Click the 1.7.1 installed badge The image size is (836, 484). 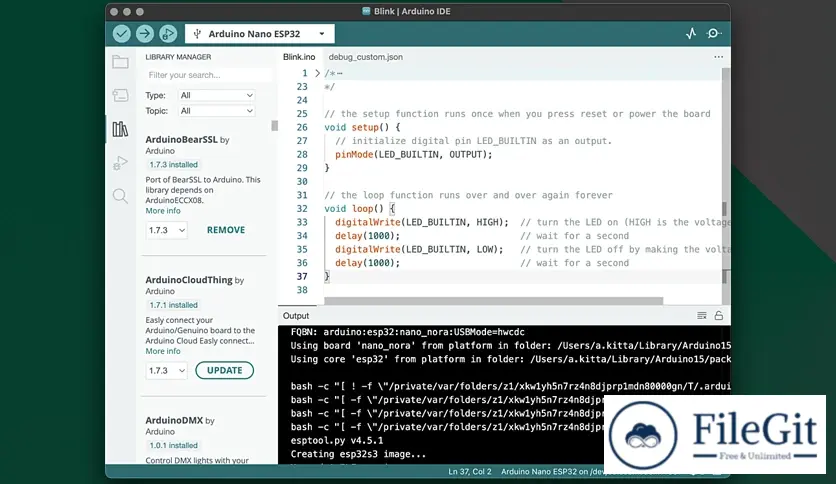click(173, 305)
